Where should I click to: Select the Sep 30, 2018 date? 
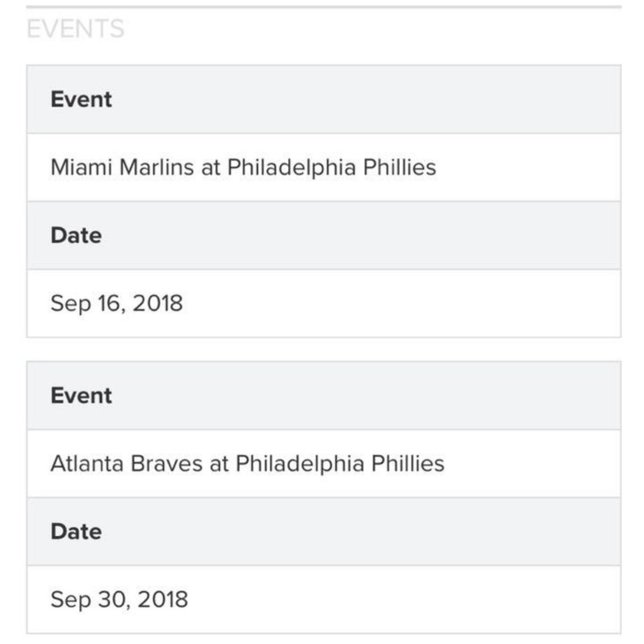click(323, 600)
